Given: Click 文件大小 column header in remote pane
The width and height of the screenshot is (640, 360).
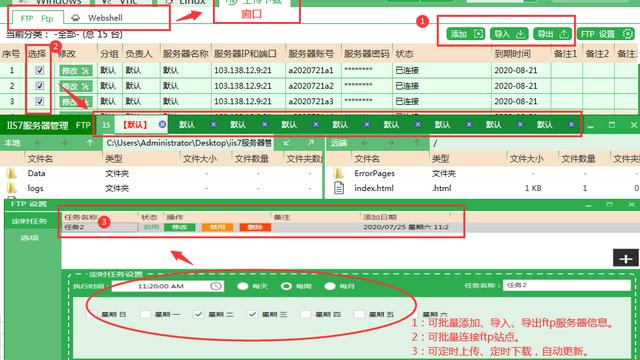Looking at the screenshot, I should pos(527,159).
